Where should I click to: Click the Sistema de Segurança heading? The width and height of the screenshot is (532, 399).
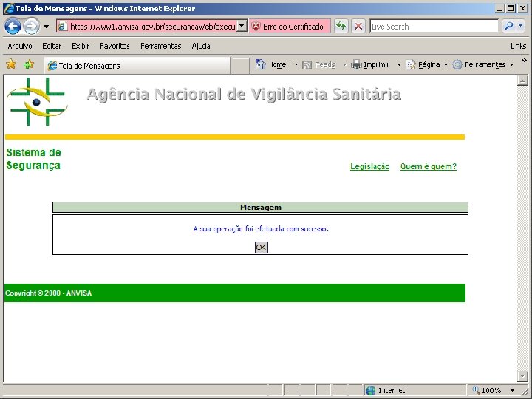[x=33, y=159]
